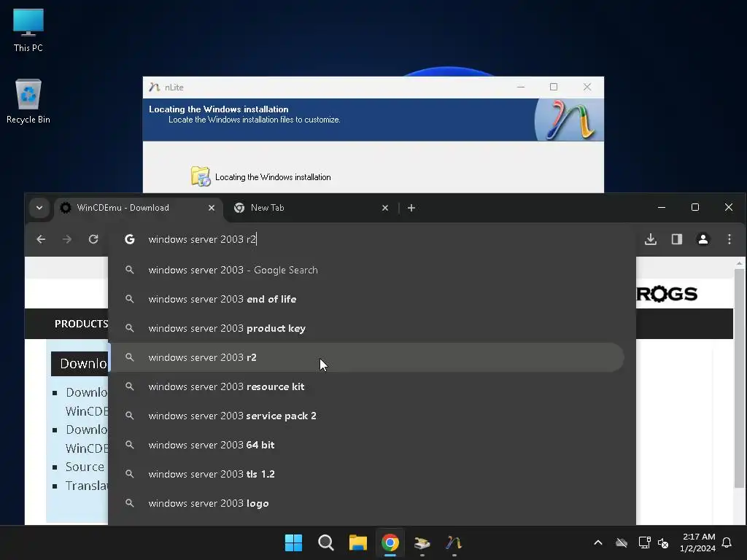The height and width of the screenshot is (560, 747).
Task: Open File Explorer from taskbar
Action: [x=357, y=542]
